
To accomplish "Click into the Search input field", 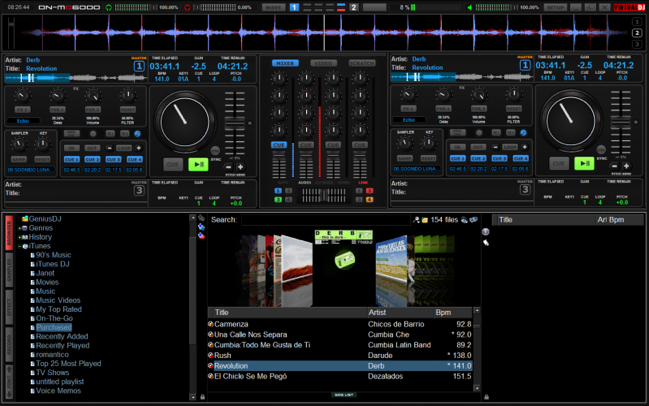I will (x=326, y=220).
